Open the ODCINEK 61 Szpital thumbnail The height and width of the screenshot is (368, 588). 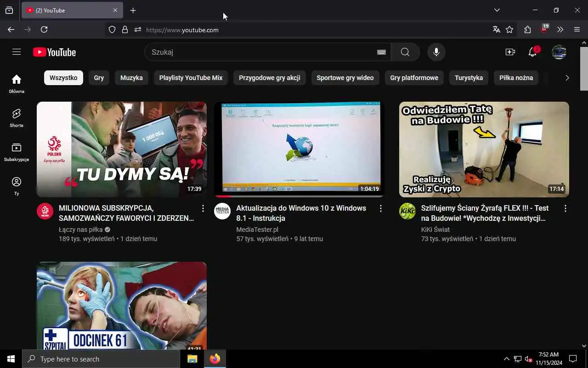(x=122, y=305)
